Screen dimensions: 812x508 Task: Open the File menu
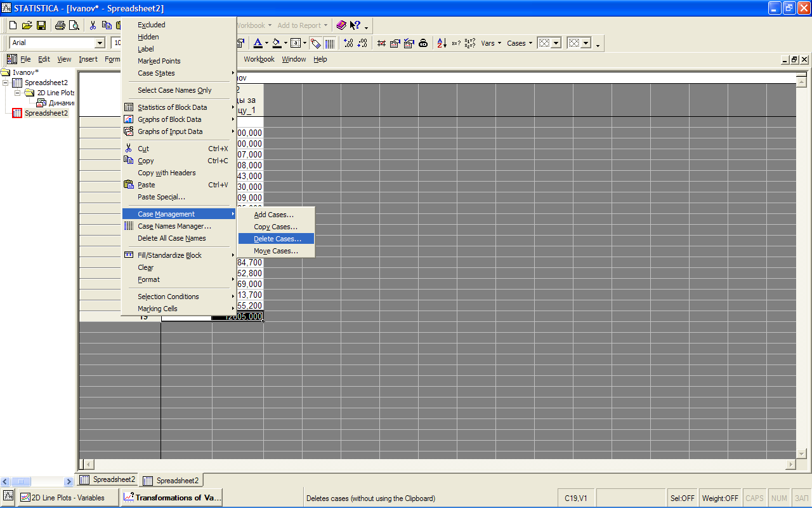pyautogui.click(x=25, y=59)
